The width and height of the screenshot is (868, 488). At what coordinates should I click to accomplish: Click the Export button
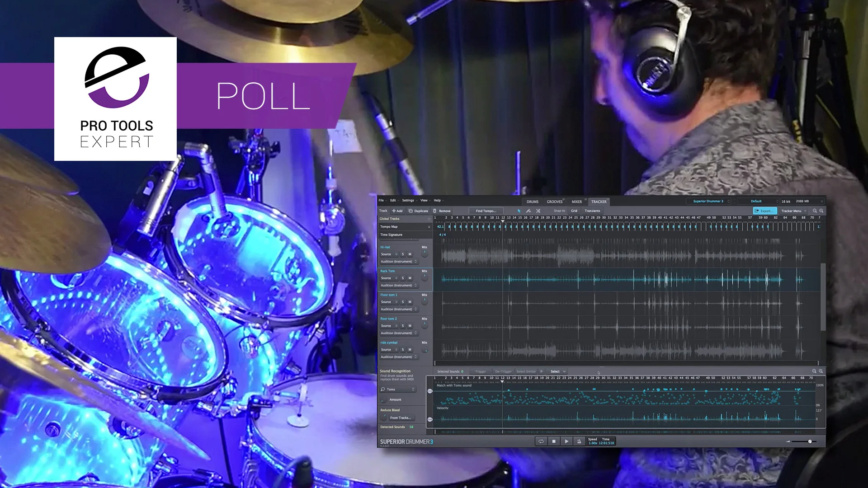point(764,211)
